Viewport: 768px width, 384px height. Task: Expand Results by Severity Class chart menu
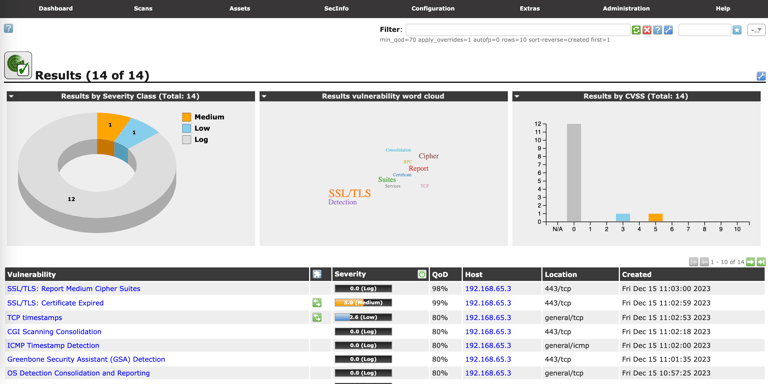point(12,96)
